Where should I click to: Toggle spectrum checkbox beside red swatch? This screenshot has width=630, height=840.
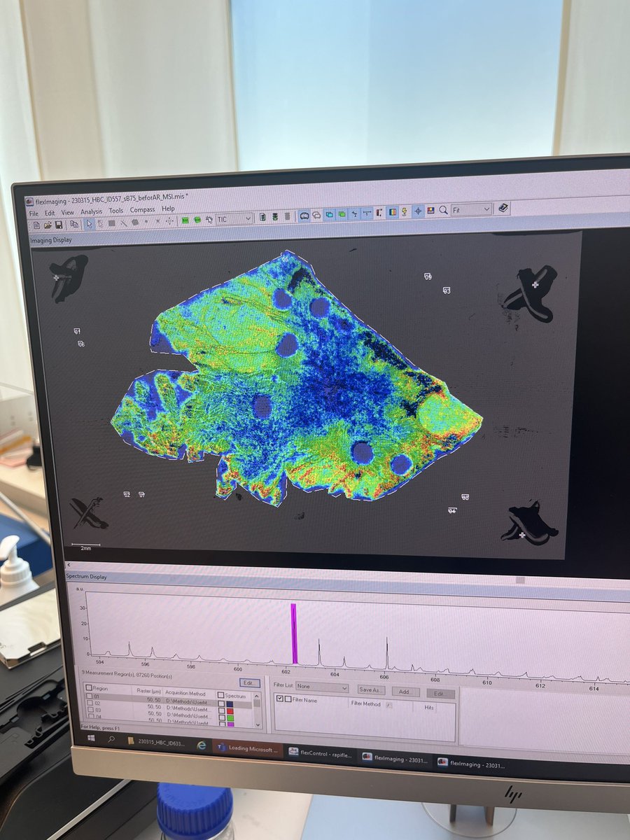click(x=221, y=710)
